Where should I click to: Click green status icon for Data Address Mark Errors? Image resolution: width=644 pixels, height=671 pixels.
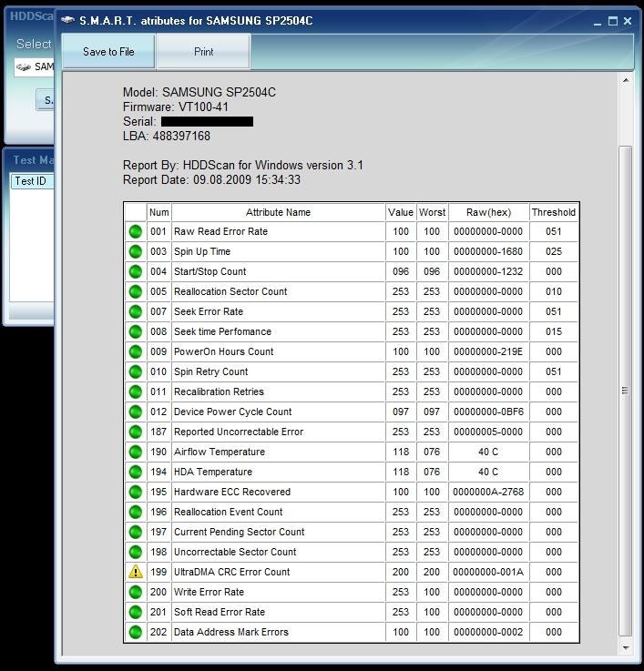coord(136,632)
